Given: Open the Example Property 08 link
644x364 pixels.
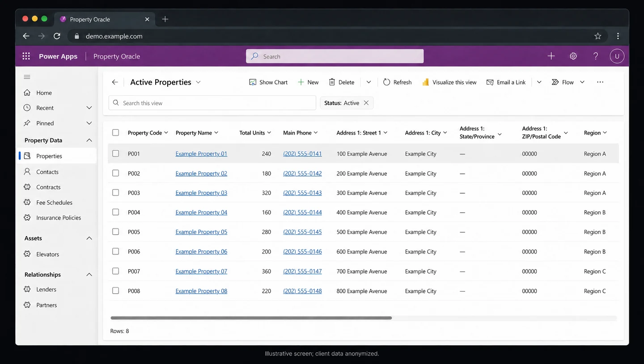Looking at the screenshot, I should 201,291.
